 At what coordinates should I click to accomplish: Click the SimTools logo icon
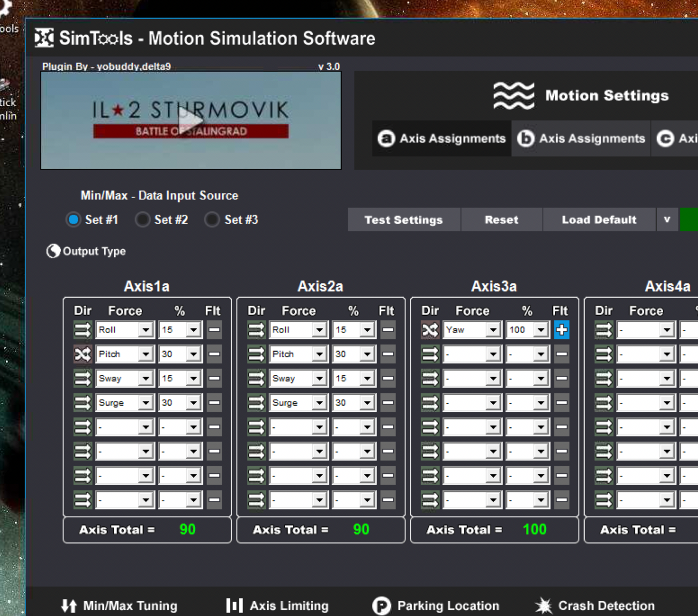44,38
